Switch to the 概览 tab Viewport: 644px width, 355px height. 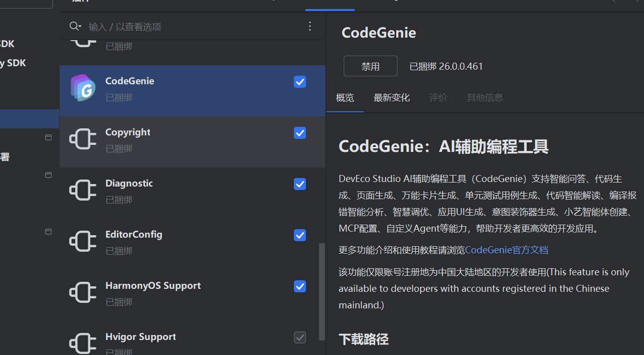coord(345,98)
